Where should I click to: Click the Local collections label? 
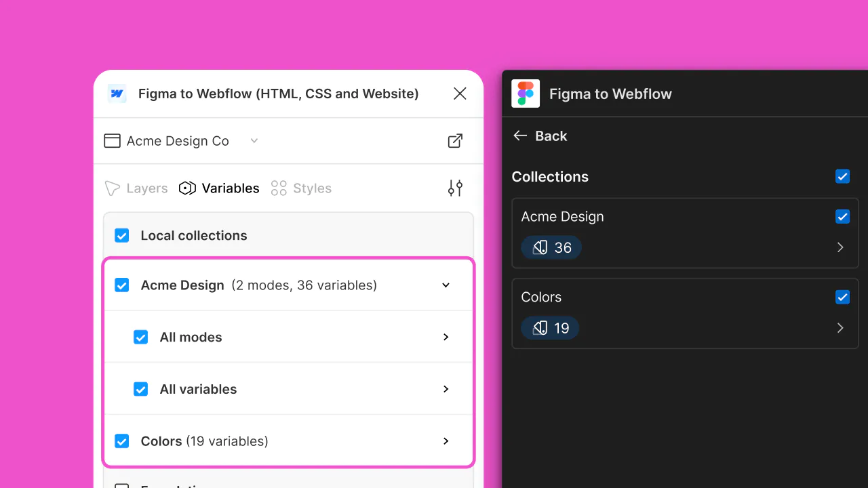[194, 236]
